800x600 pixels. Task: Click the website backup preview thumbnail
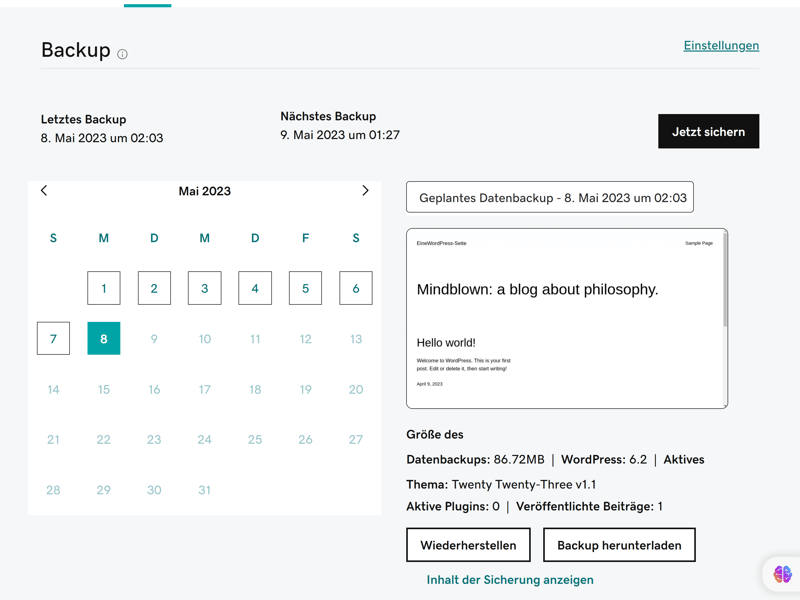[x=564, y=318]
